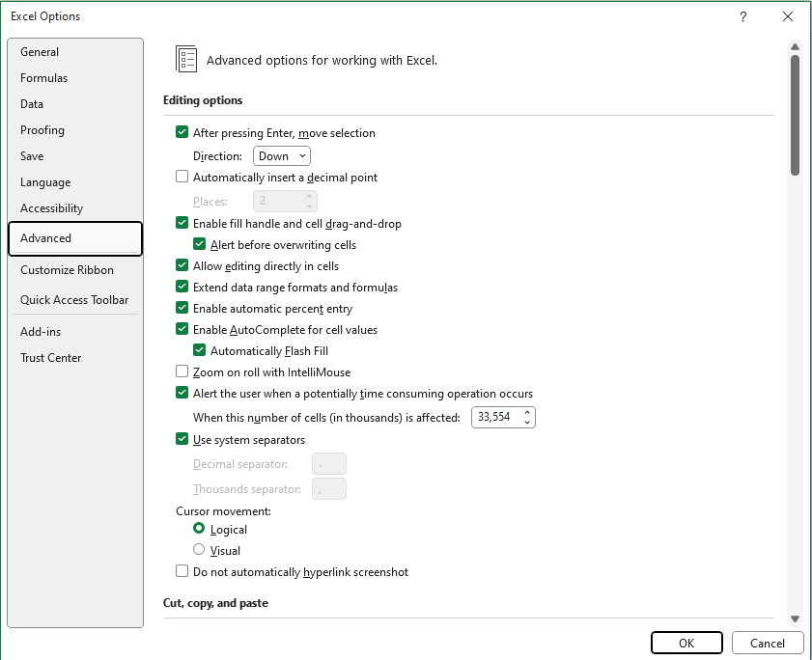Open the Data options category

75,104
